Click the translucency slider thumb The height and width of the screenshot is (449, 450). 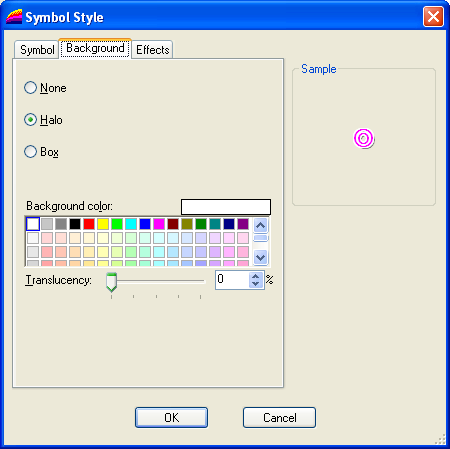(x=111, y=282)
